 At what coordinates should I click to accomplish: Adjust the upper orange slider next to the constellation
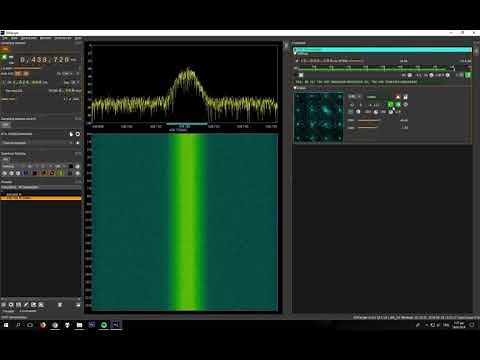pos(368,120)
